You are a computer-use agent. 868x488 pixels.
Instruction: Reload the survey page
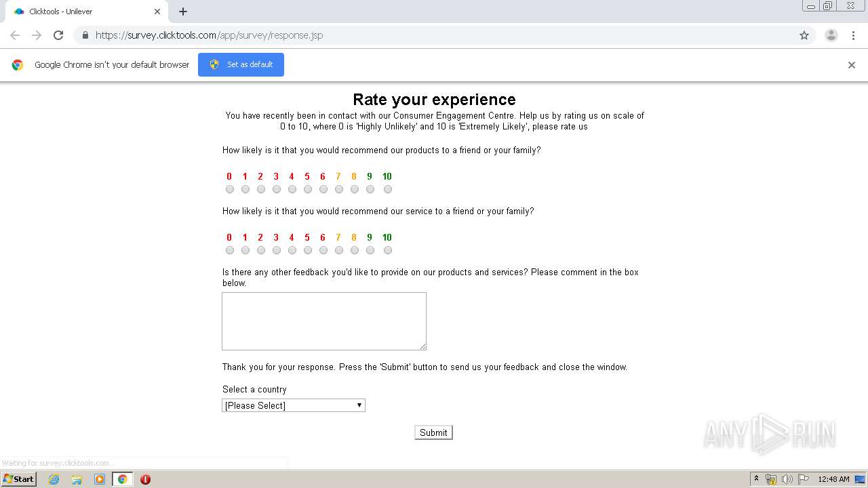pos(58,35)
